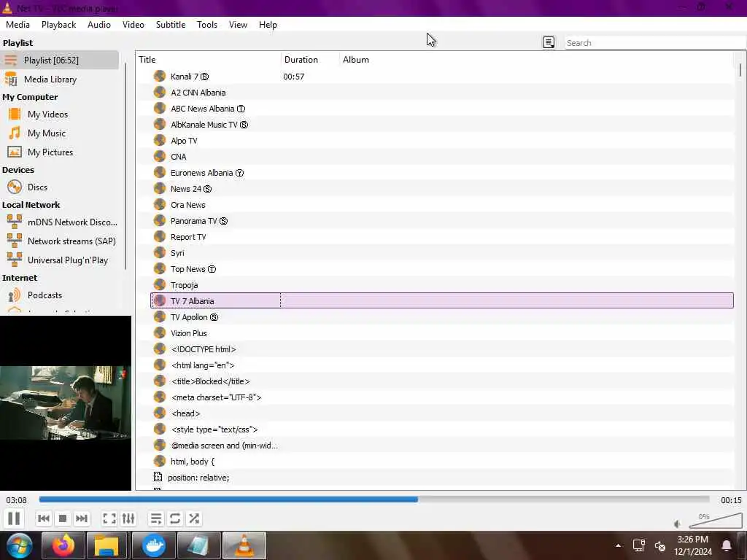Open the View menu
The height and width of the screenshot is (560, 747).
(x=238, y=25)
